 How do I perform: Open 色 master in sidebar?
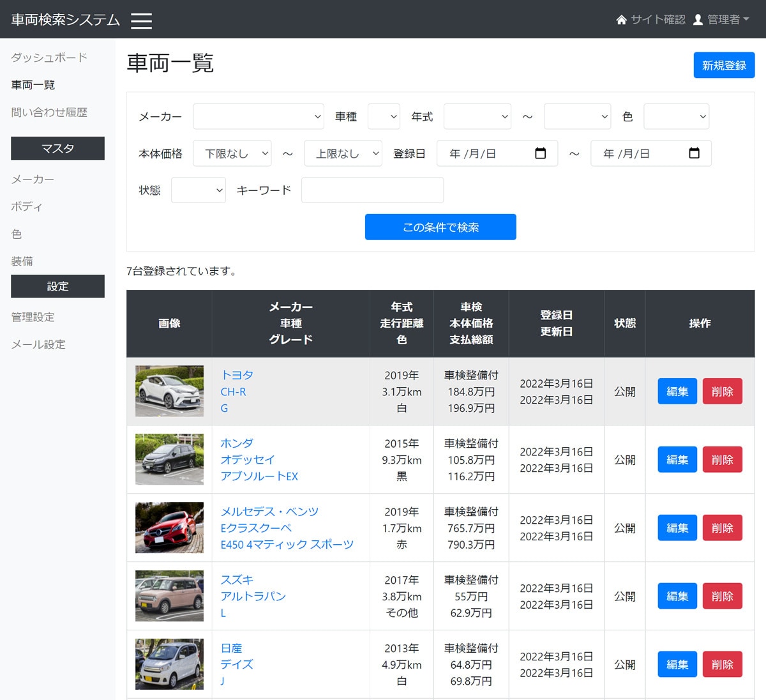pyautogui.click(x=17, y=234)
